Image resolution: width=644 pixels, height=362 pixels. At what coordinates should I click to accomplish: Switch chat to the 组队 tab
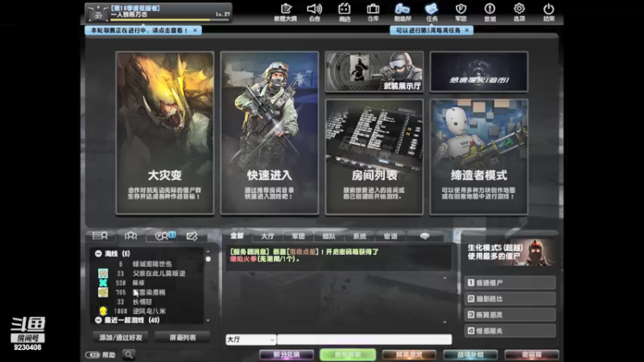329,236
